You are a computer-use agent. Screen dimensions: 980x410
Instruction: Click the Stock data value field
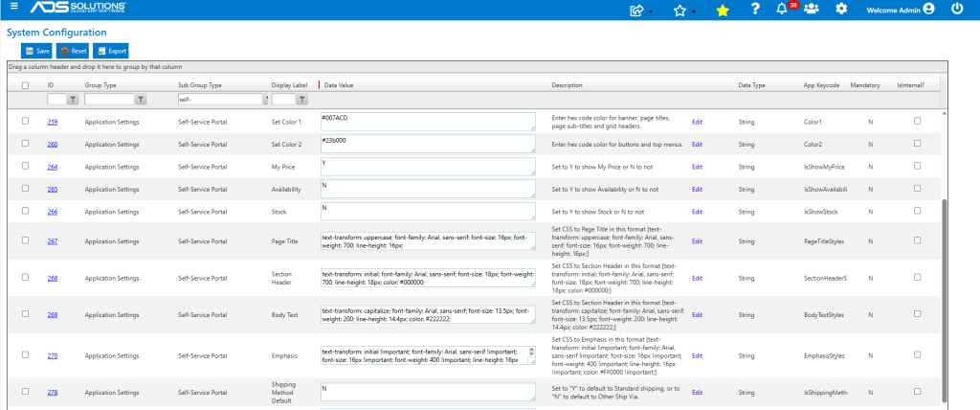click(428, 212)
